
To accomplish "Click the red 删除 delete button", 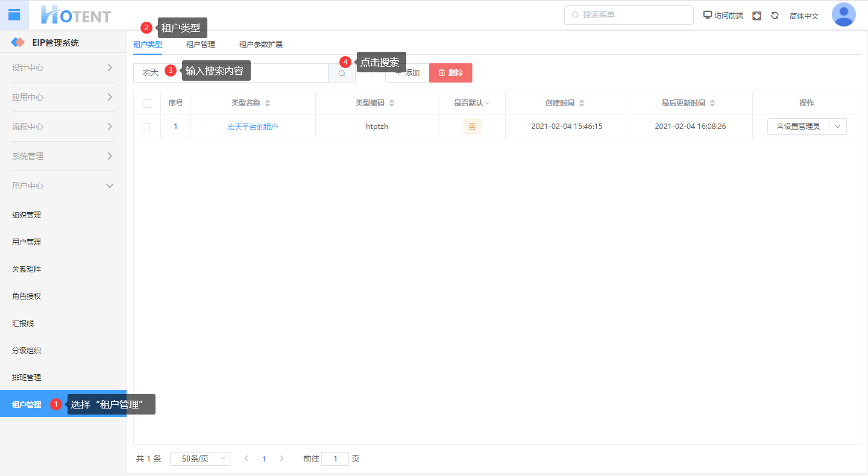I will coord(450,73).
